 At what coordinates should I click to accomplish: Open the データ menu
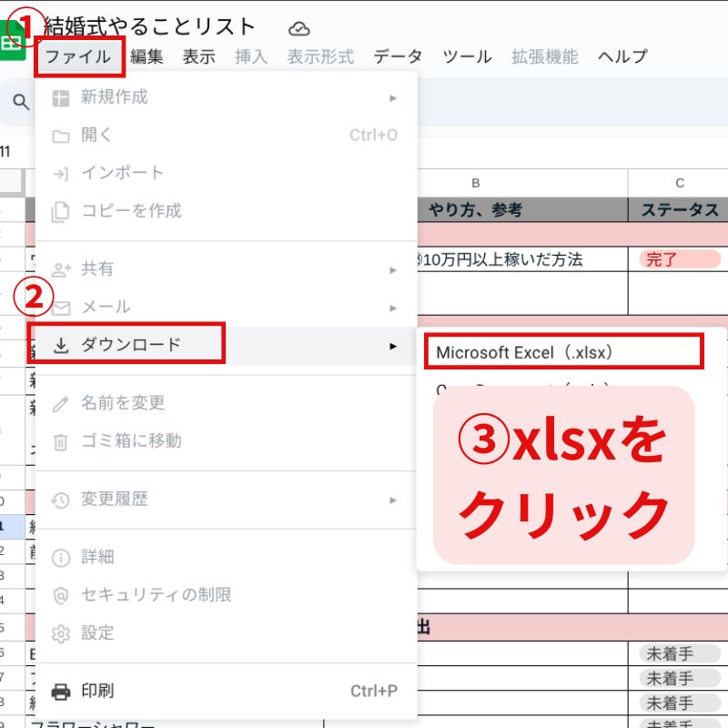(x=398, y=56)
